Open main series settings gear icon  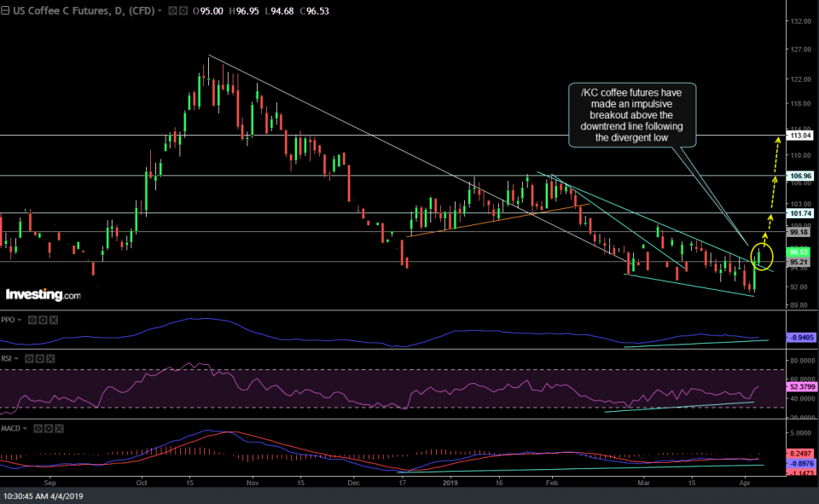pos(183,11)
